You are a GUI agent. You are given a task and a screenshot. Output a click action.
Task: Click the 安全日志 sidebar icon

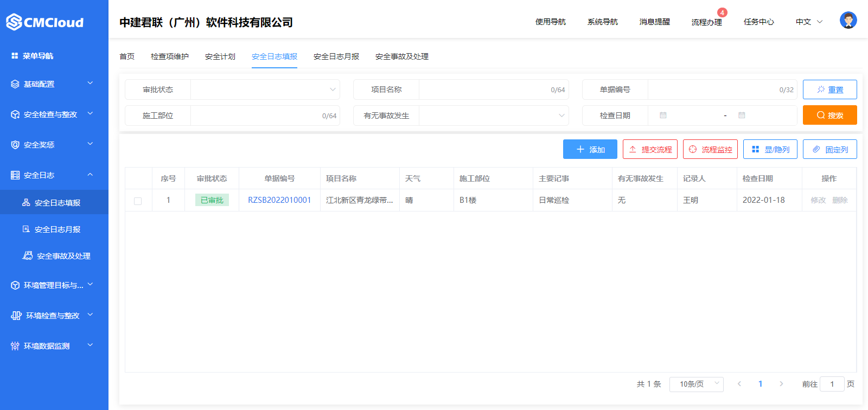(x=15, y=175)
